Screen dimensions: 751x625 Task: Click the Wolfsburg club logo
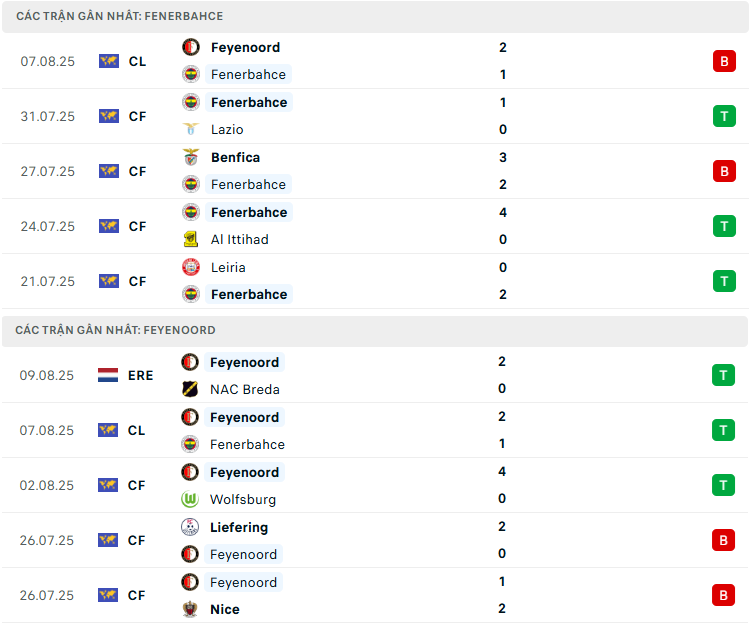(x=190, y=499)
